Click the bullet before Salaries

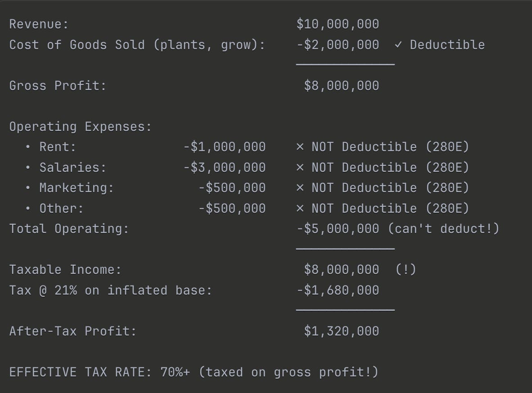coord(28,168)
